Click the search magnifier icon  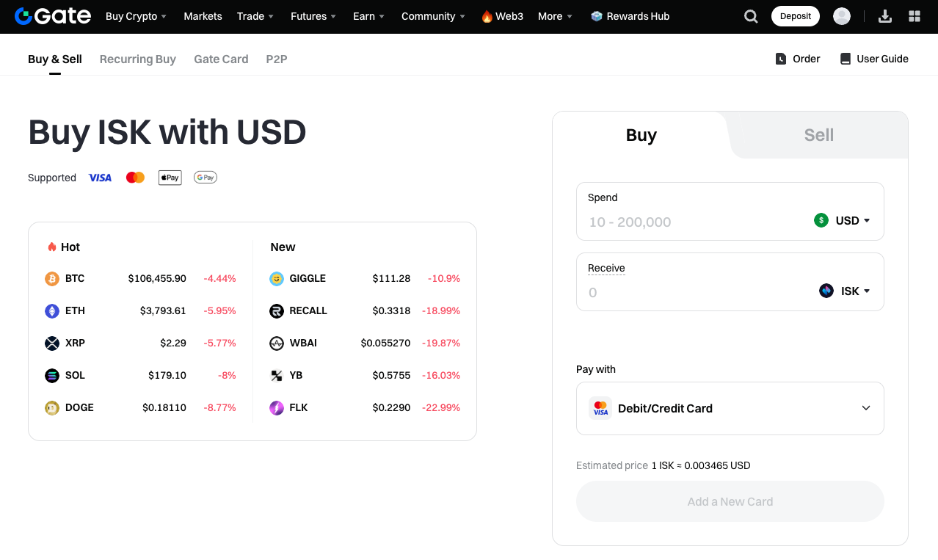(x=751, y=16)
